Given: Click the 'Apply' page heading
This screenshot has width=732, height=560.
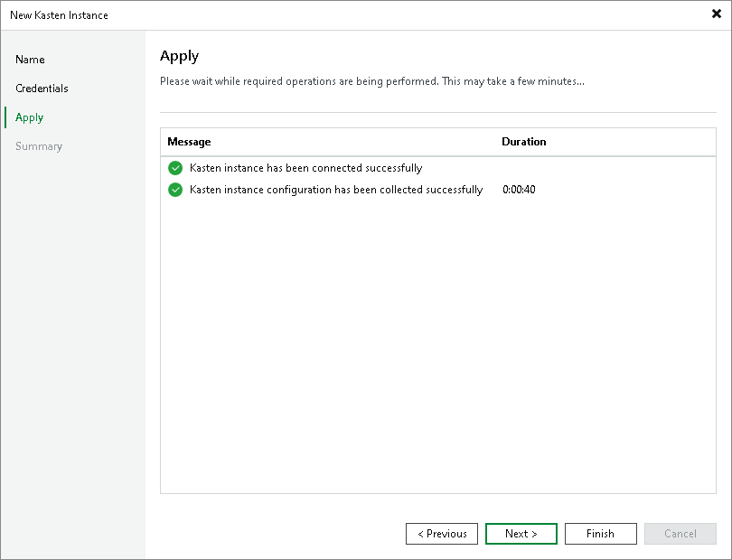Looking at the screenshot, I should pyautogui.click(x=179, y=57).
